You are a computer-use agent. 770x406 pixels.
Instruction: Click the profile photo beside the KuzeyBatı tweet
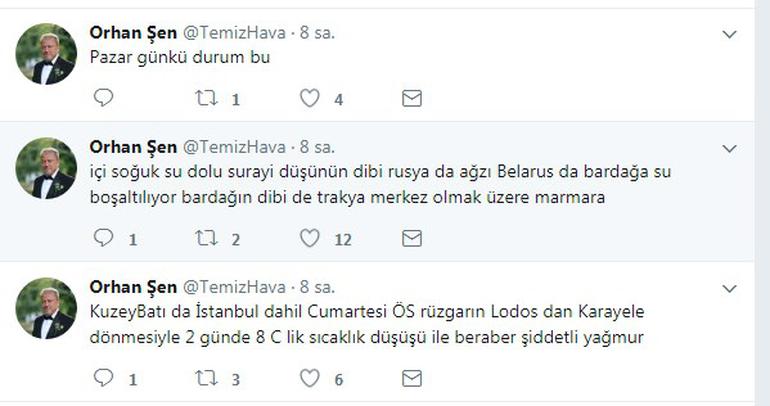click(x=46, y=308)
